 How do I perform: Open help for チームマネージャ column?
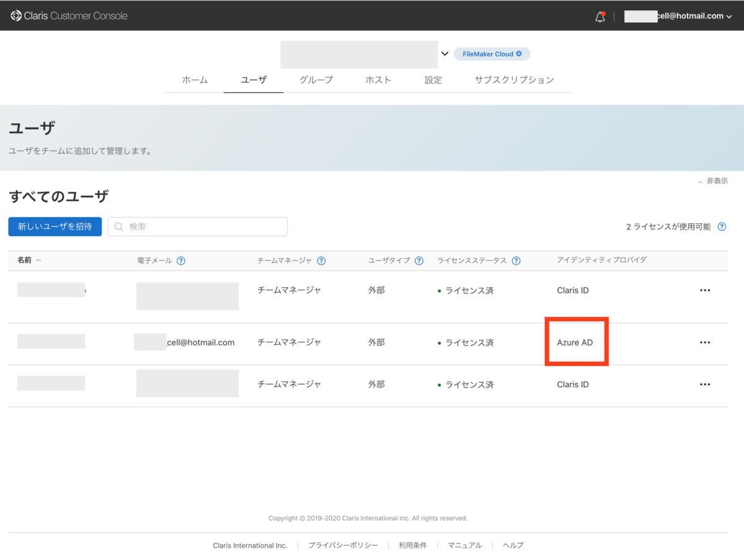321,260
